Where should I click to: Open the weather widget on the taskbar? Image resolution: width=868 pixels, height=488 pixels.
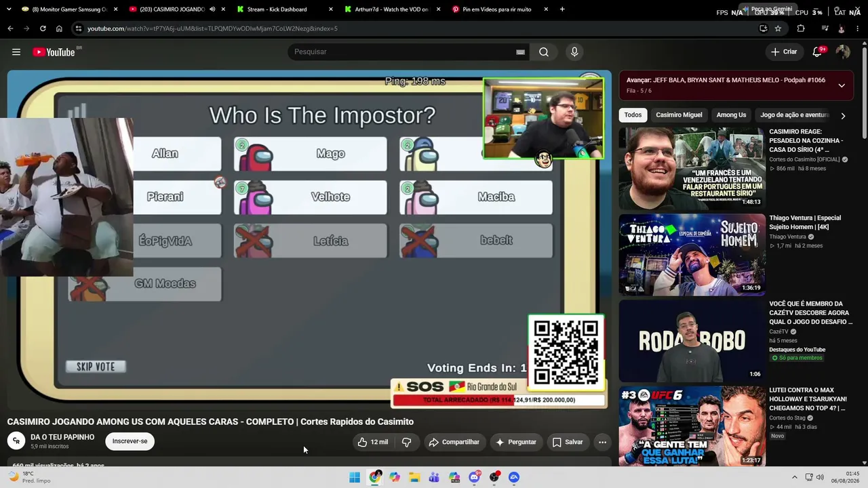(x=31, y=477)
